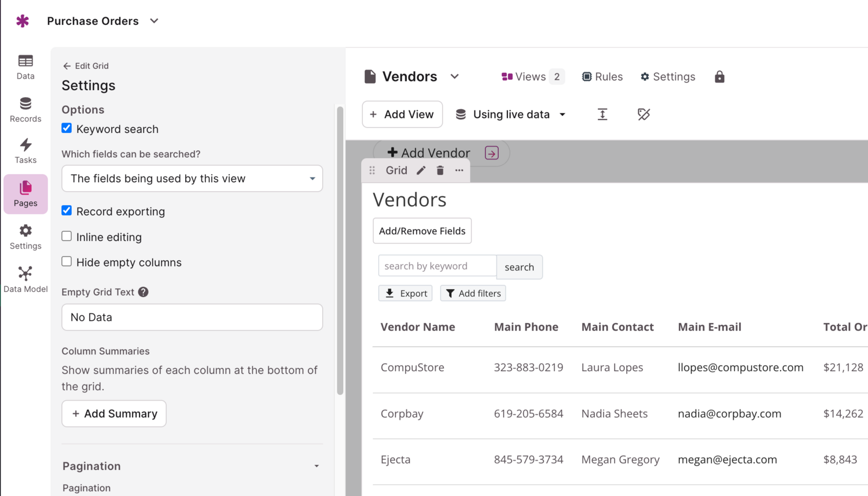
Task: Click the pencil edit icon on Grid
Action: [421, 171]
